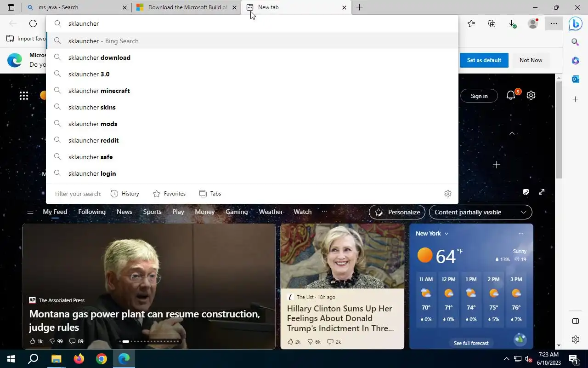Open the profile avatar icon
The image size is (588, 368).
tap(533, 23)
